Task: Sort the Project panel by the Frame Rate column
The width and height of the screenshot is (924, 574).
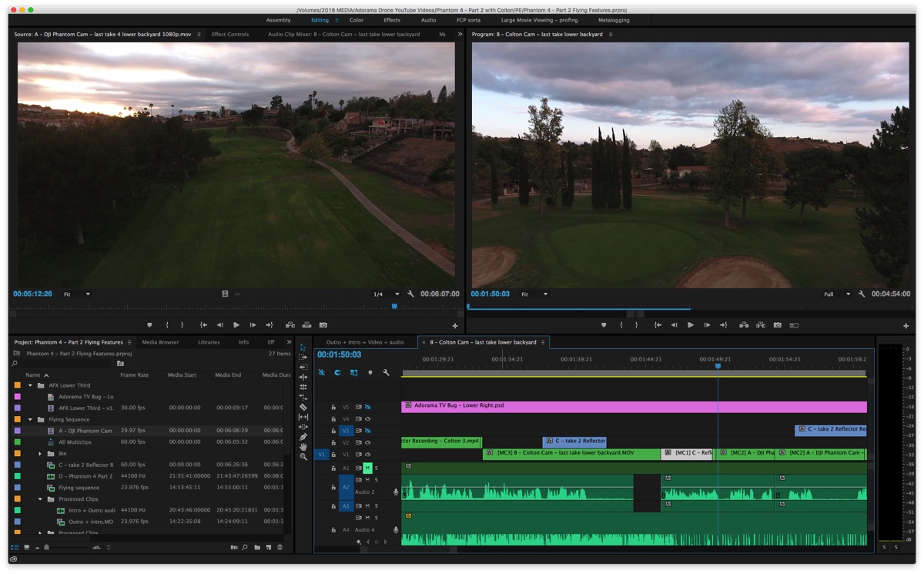Action: click(134, 375)
